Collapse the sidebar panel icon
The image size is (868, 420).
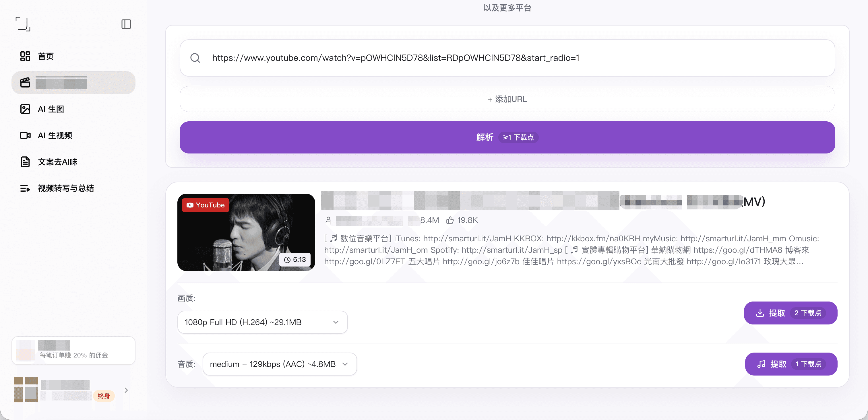[126, 24]
